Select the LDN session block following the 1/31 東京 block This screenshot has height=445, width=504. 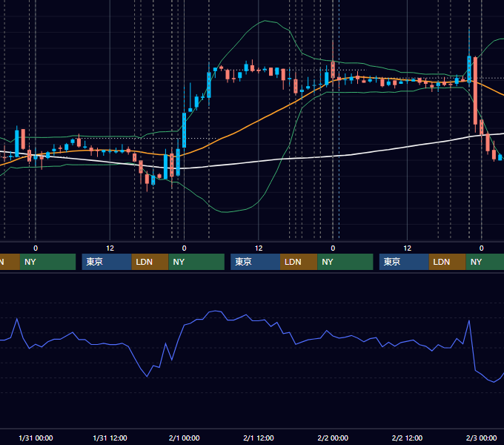[x=150, y=262]
